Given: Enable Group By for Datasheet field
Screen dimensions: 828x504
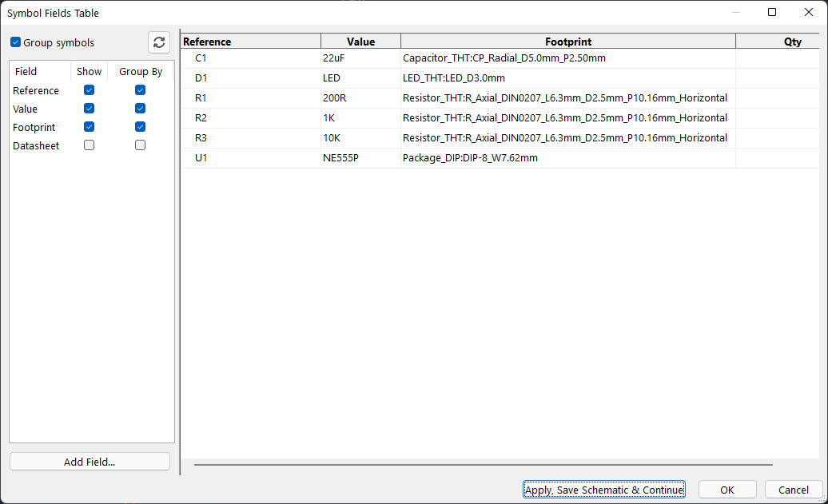Looking at the screenshot, I should (140, 145).
